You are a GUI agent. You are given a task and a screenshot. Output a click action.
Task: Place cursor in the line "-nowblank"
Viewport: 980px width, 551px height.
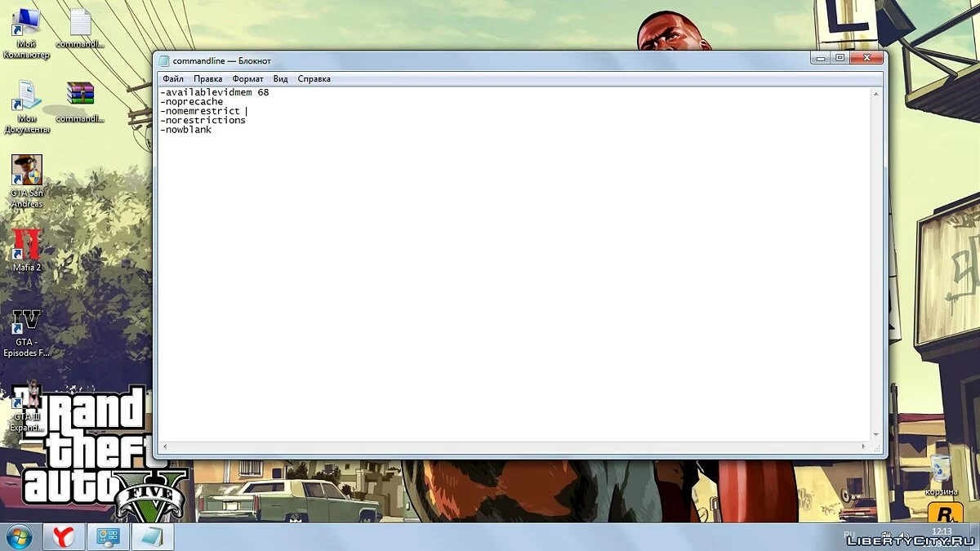[186, 130]
